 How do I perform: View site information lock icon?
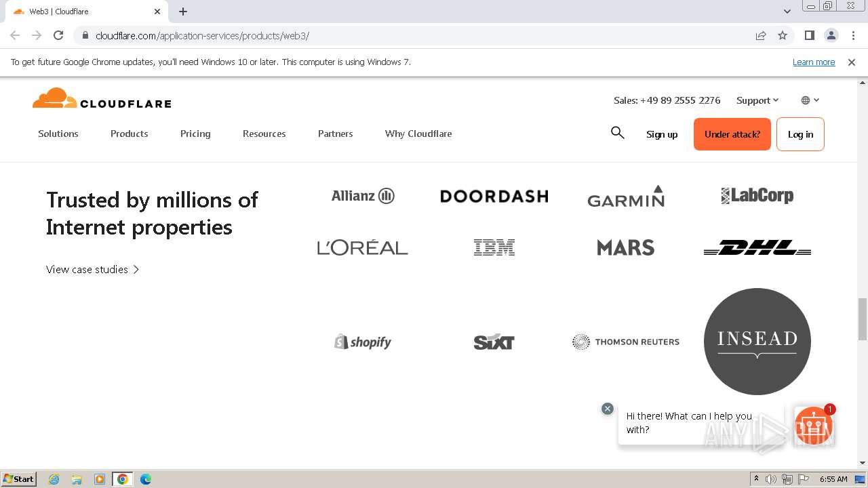[x=85, y=35]
